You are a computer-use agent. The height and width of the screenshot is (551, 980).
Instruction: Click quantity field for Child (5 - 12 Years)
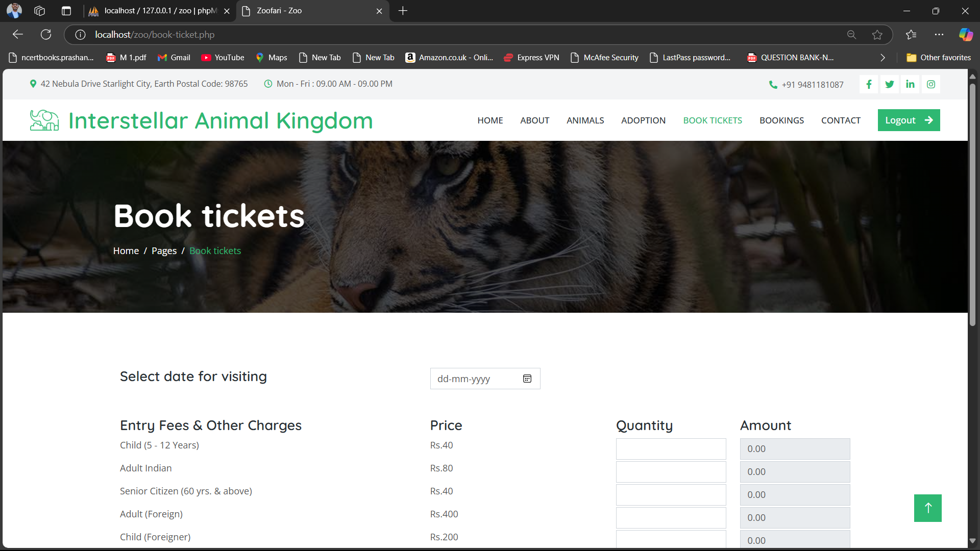(x=671, y=449)
